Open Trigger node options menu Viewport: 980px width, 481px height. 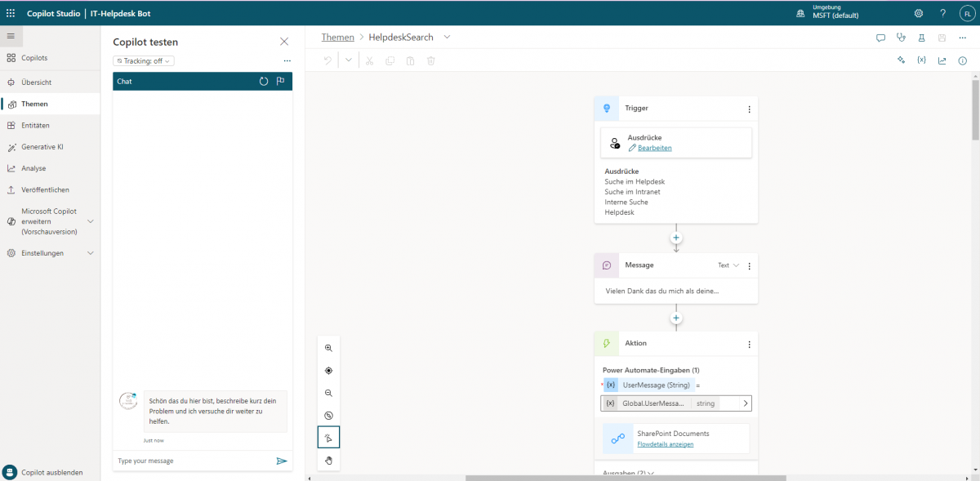click(749, 109)
